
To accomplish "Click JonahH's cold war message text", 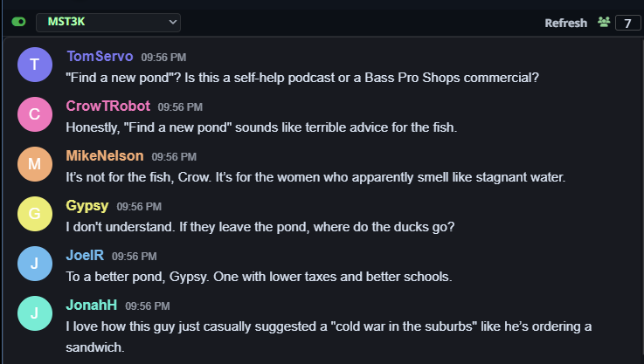I will (329, 326).
